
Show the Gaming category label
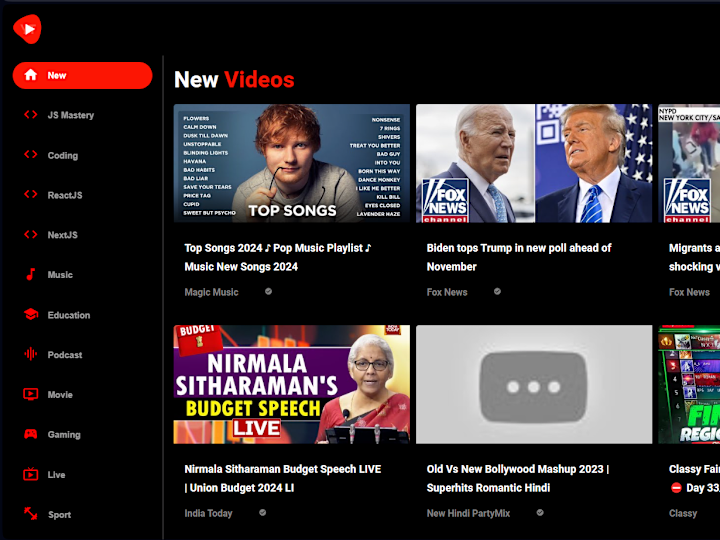point(64,434)
